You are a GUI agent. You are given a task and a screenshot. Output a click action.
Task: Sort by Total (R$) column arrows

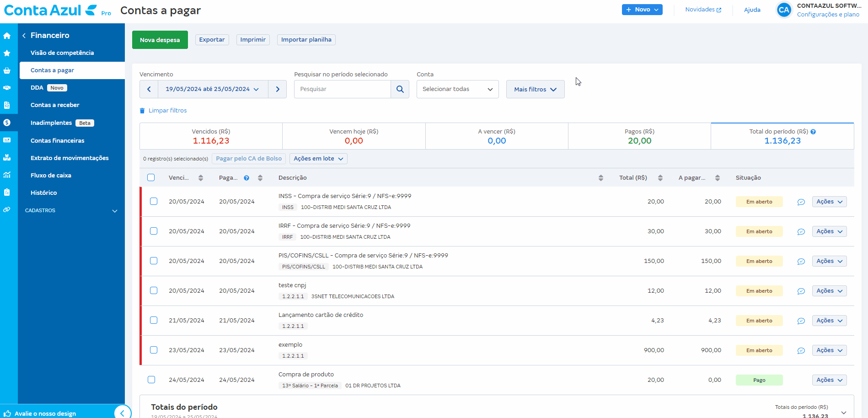[660, 178]
